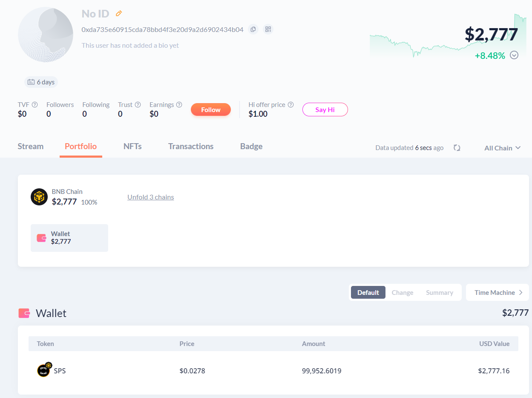Open the All Chain dropdown
532x398 pixels.
503,148
